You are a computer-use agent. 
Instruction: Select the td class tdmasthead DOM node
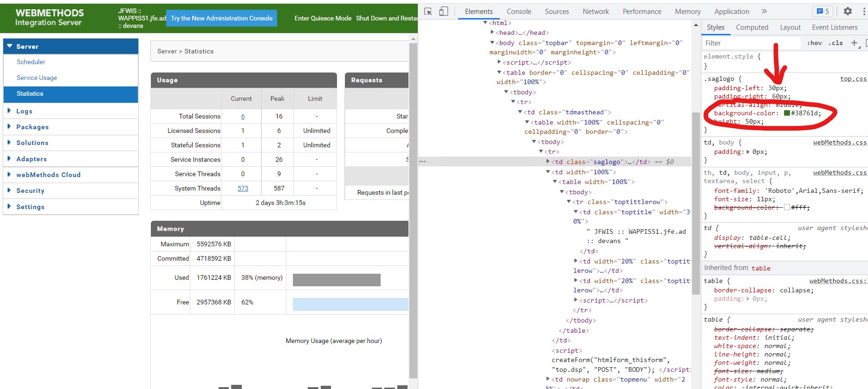click(567, 112)
